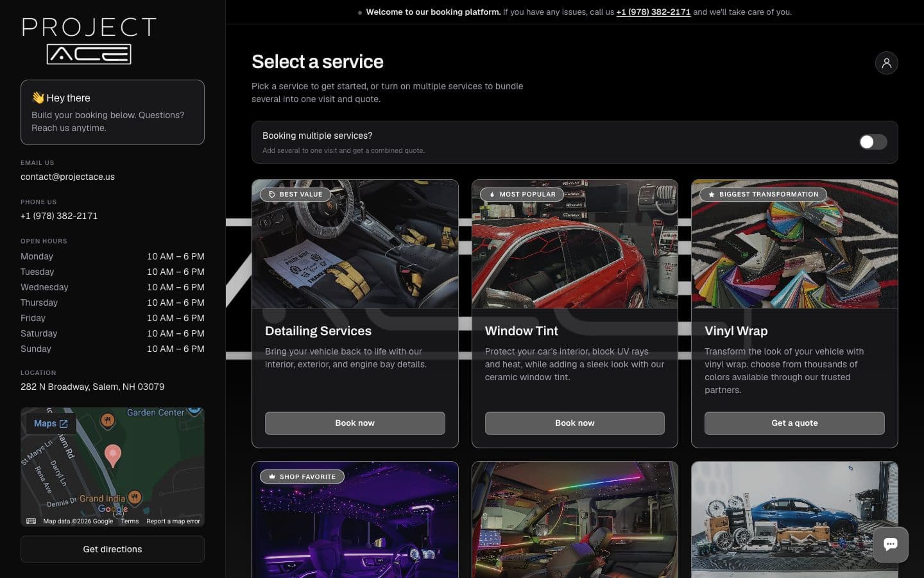The image size is (924, 578).
Task: Click the Window Tint heading
Action: coord(522,331)
